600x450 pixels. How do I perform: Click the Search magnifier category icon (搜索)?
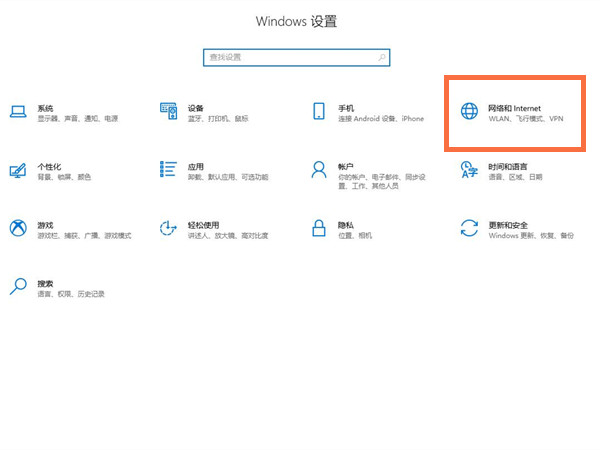pos(18,288)
